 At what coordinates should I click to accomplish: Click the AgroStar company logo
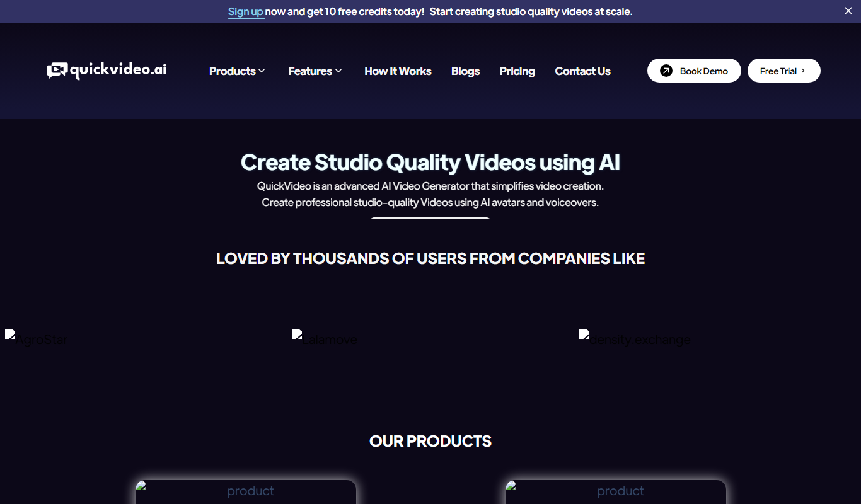click(x=36, y=338)
